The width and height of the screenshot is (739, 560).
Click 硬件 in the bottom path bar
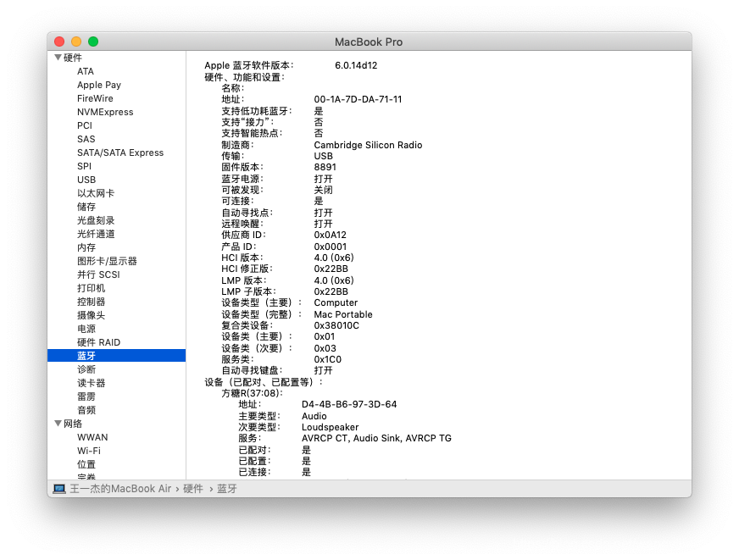pos(192,489)
